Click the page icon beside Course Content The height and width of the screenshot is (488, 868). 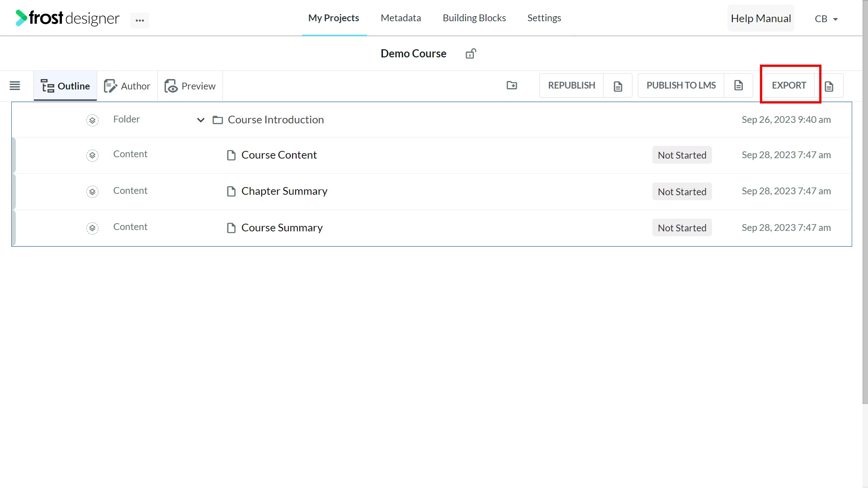[231, 155]
